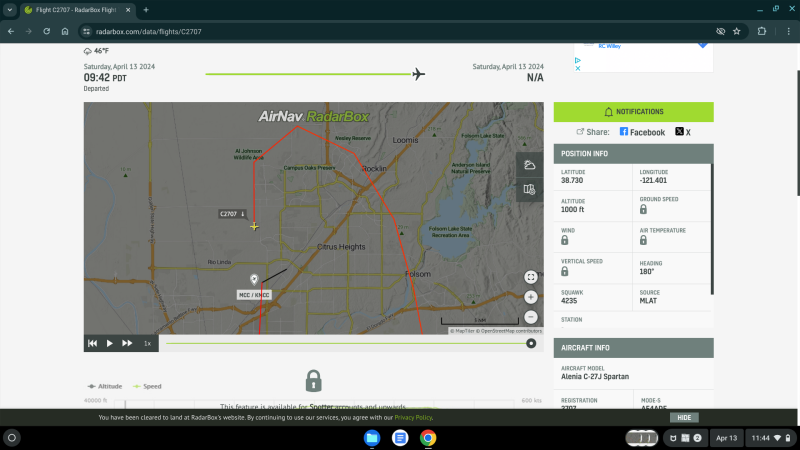The image size is (800, 450).
Task: Fast forward the flight replay
Action: click(127, 343)
